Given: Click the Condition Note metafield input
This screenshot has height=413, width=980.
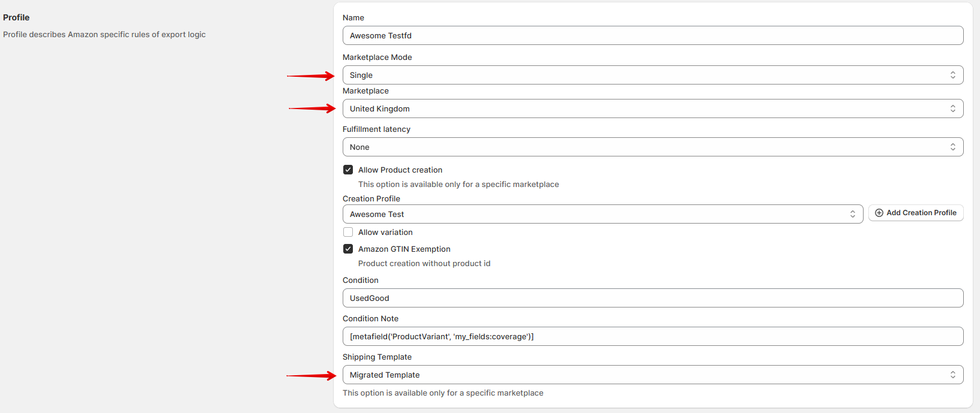Looking at the screenshot, I should (x=653, y=336).
